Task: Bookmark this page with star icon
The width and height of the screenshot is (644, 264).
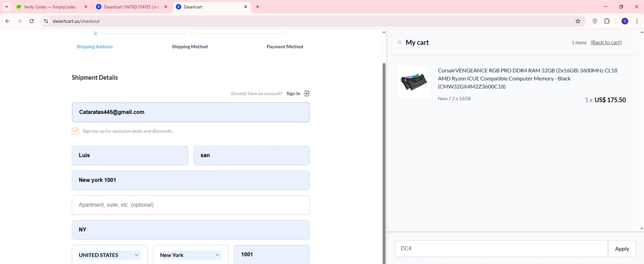Action: (x=578, y=21)
